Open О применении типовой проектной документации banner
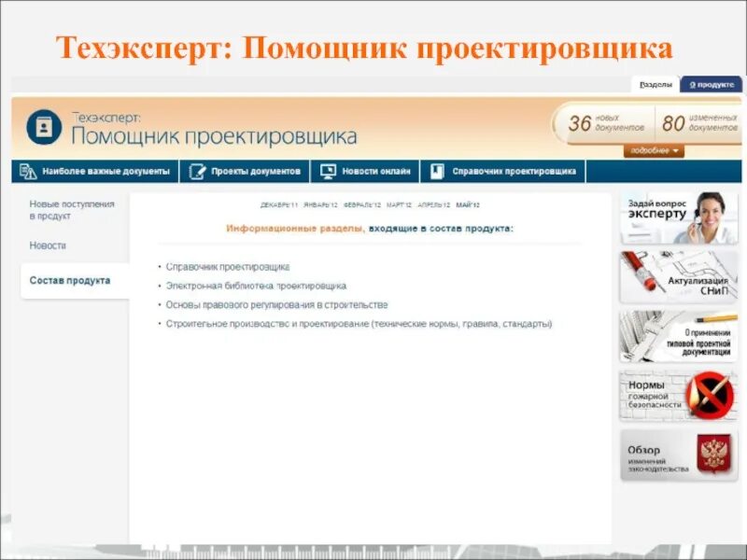This screenshot has height=560, width=747. 679,336
